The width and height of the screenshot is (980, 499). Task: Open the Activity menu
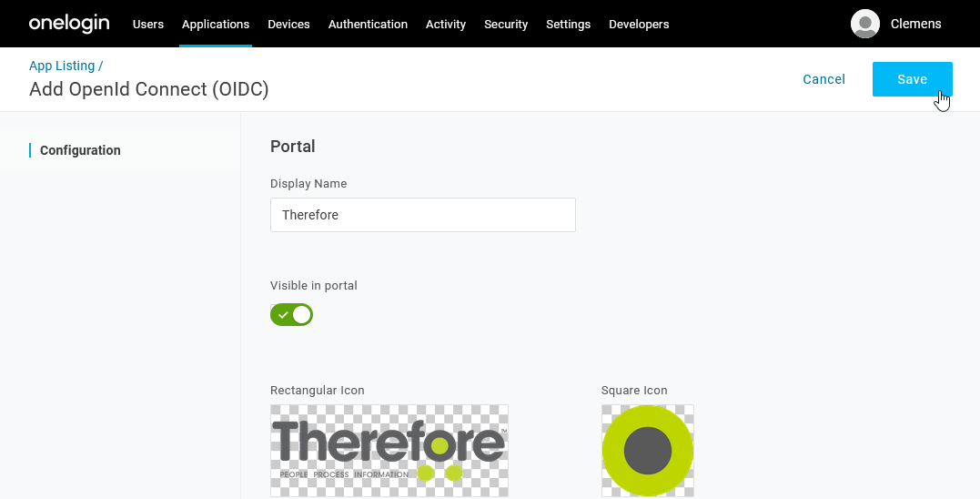[446, 25]
